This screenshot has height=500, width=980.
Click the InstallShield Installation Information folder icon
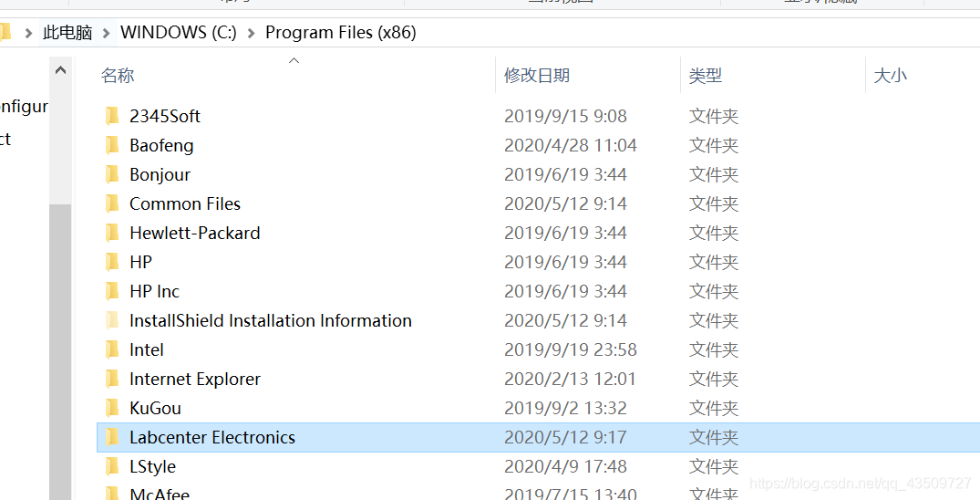(x=112, y=320)
